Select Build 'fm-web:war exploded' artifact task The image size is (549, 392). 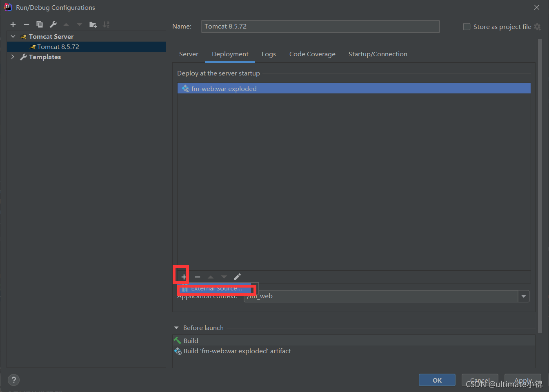(353, 351)
